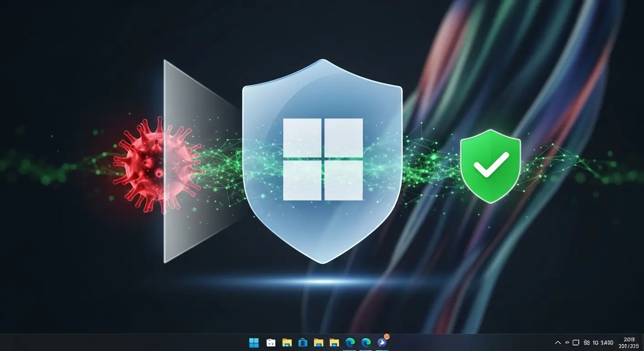
Task: Open the folder icon adjacent to Edge
Action: point(334,342)
